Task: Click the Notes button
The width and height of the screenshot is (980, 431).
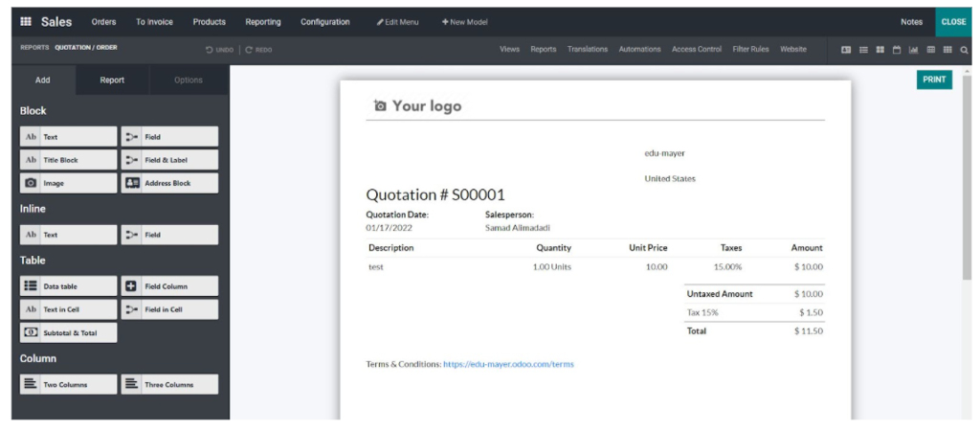Action: 911,22
